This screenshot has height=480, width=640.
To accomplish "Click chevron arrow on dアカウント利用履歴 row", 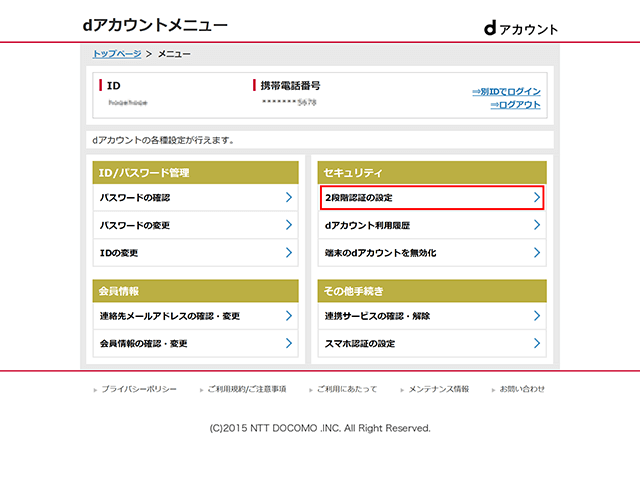I will click(x=537, y=225).
